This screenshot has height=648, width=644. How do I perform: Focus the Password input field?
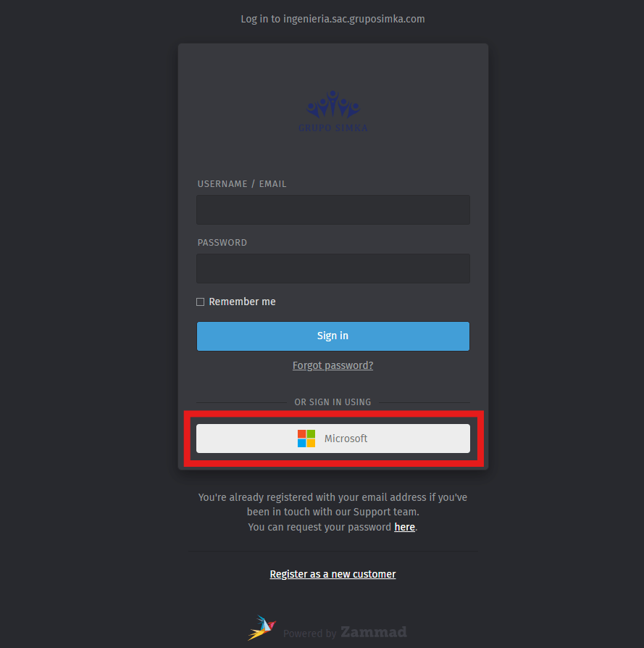[333, 269]
